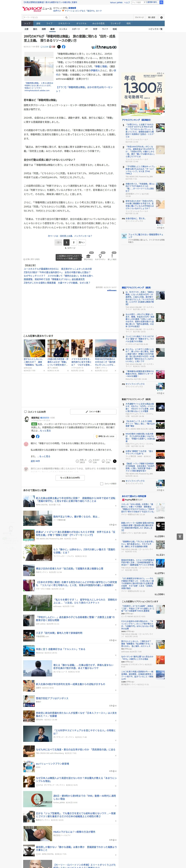Image resolution: width=186 pixels, height=868 pixels.
Task: Select the トップ tab
Action: pyautogui.click(x=27, y=24)
